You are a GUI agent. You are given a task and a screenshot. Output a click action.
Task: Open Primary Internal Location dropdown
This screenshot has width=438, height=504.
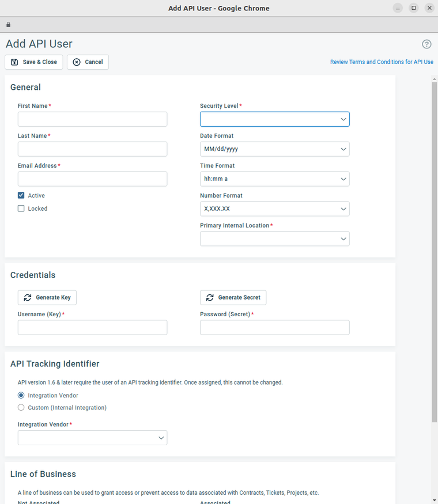coord(274,239)
